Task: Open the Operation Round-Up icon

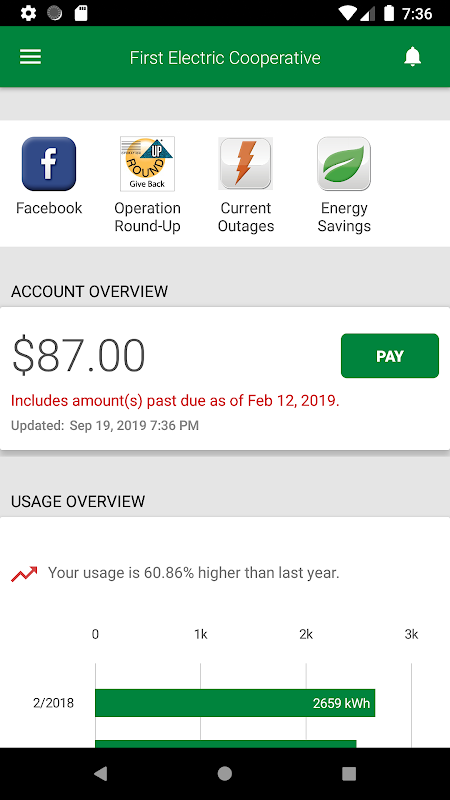Action: [147, 164]
